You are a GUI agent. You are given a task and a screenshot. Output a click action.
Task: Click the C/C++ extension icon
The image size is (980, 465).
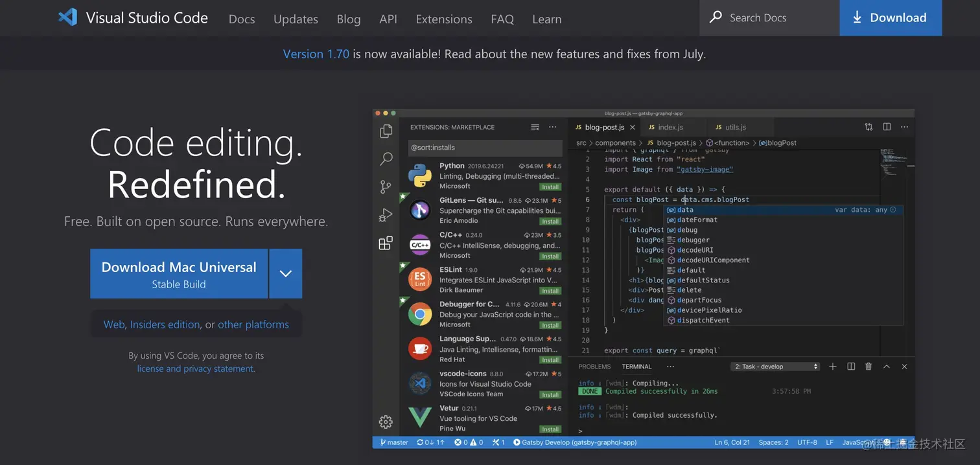(420, 245)
